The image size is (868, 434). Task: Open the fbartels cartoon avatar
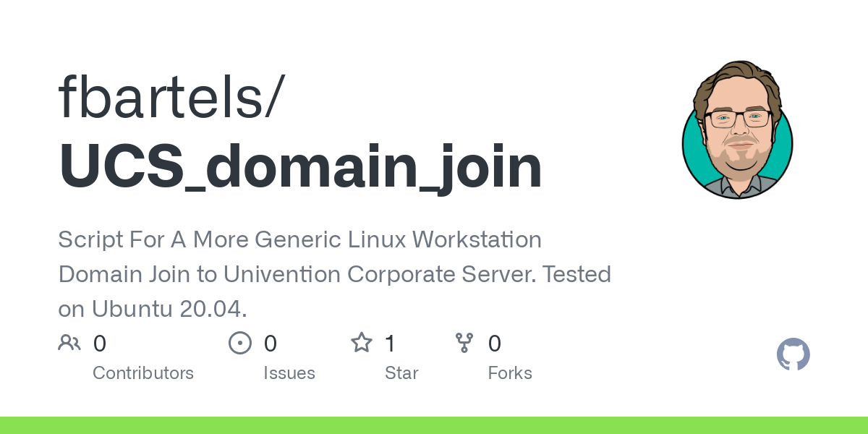pyautogui.click(x=738, y=129)
